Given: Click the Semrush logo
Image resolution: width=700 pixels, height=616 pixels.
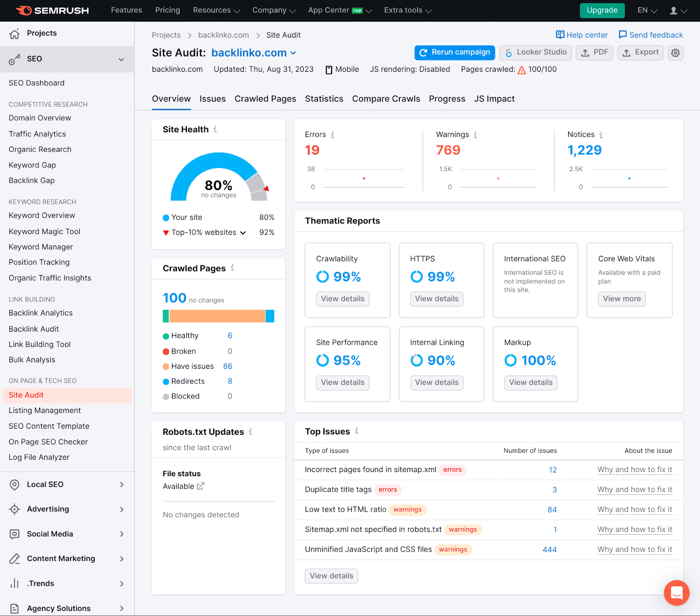Looking at the screenshot, I should [x=52, y=10].
